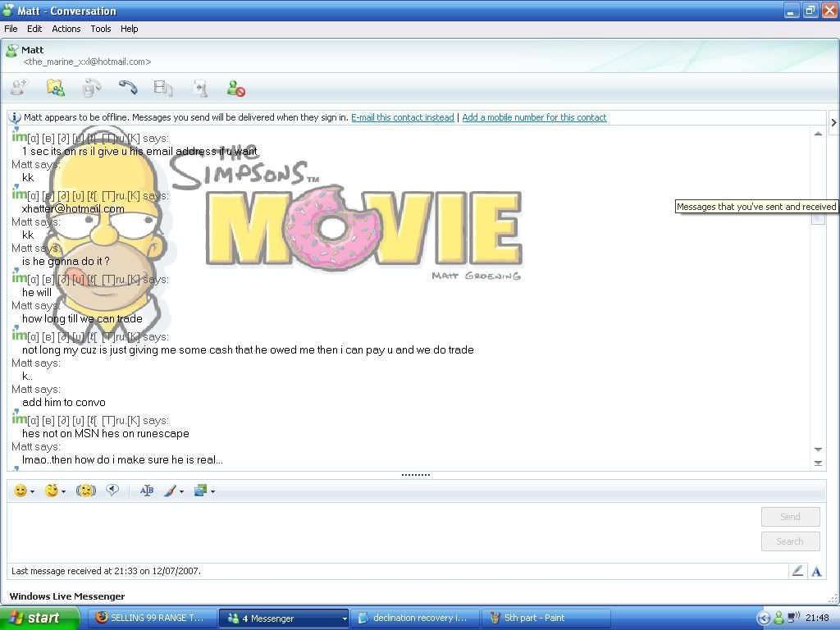This screenshot has height=630, width=840.
Task: Block this contact using the block icon
Action: click(x=236, y=88)
